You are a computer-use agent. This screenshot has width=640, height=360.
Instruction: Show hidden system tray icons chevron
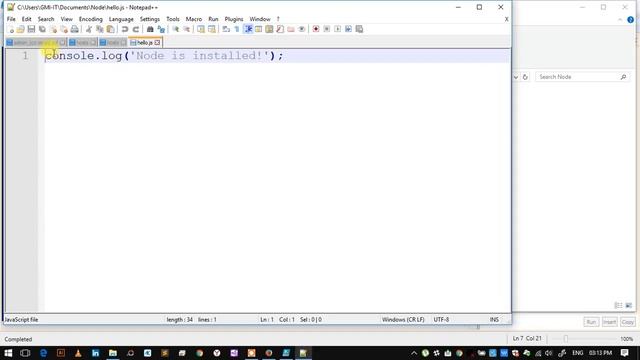[414, 353]
